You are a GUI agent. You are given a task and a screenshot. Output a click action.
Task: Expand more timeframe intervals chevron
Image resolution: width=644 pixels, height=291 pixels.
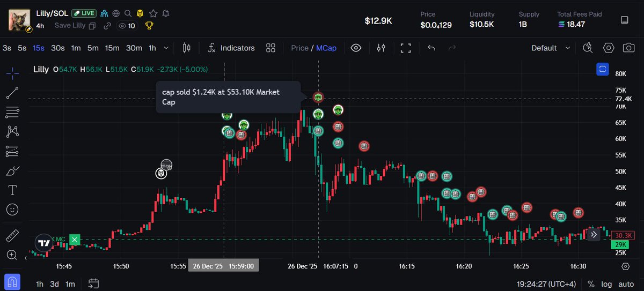166,48
